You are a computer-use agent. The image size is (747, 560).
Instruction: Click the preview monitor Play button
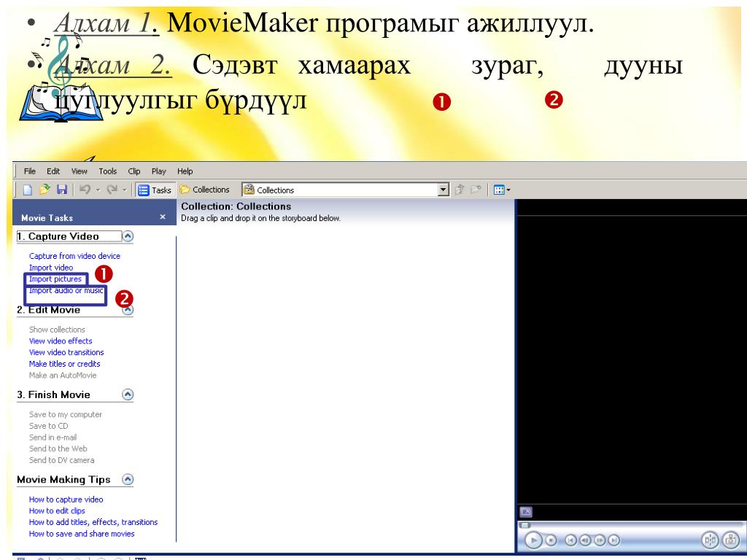[x=533, y=540]
